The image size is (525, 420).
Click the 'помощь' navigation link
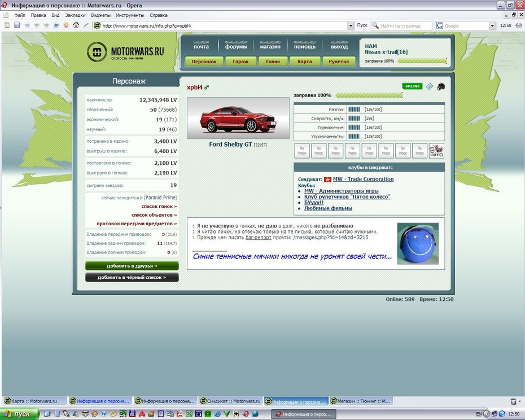305,46
